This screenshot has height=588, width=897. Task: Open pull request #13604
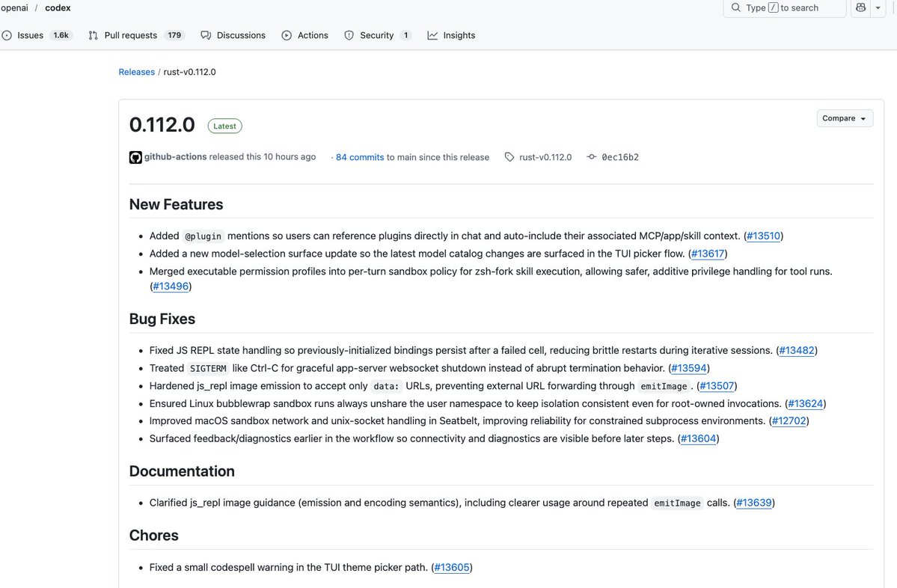coord(699,438)
